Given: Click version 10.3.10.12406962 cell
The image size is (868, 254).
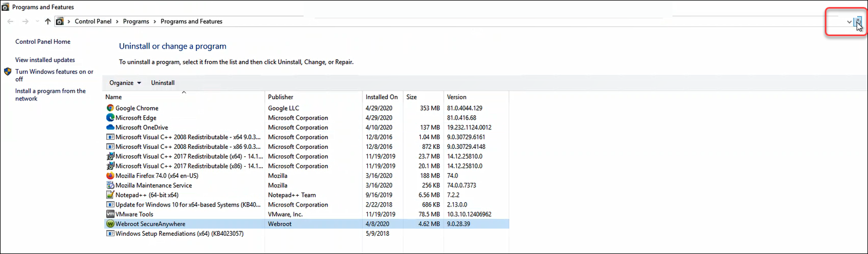Looking at the screenshot, I should (x=469, y=214).
